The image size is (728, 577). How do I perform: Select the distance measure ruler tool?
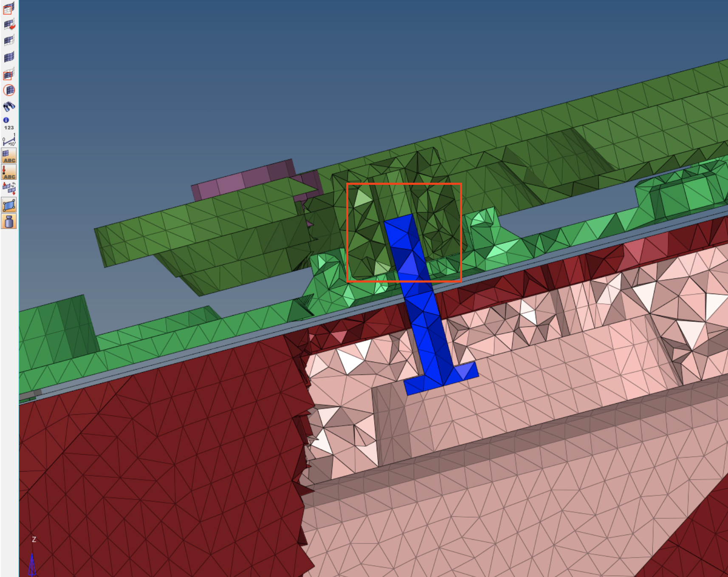click(9, 140)
